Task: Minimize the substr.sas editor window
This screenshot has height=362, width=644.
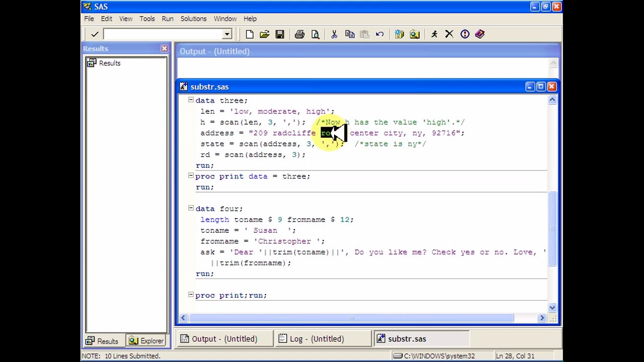Action: point(529,86)
